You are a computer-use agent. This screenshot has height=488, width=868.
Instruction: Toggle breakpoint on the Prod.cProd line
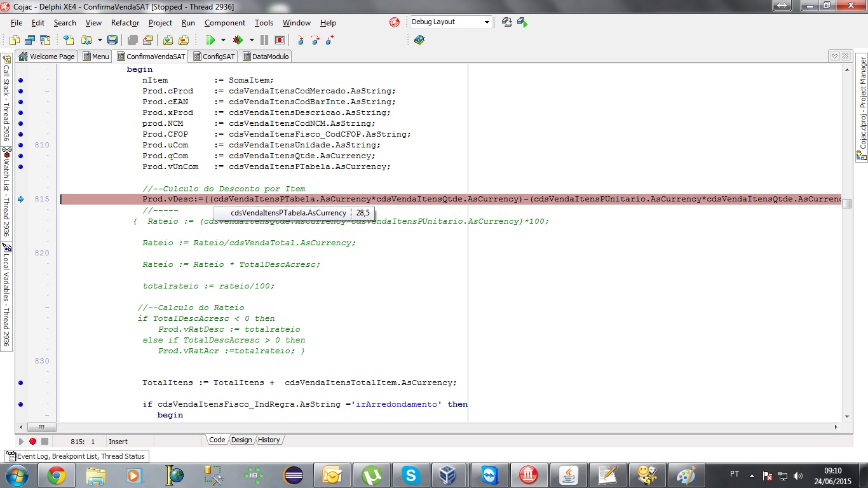[x=21, y=91]
